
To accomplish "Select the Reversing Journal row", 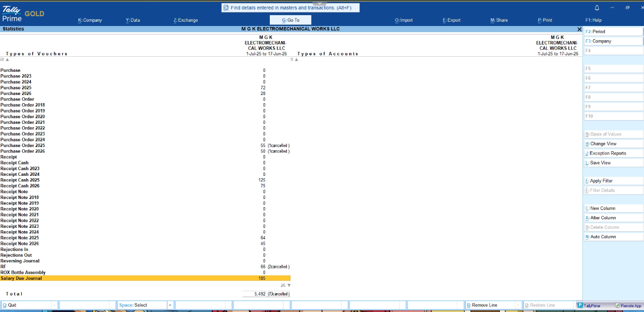I will click(145, 261).
